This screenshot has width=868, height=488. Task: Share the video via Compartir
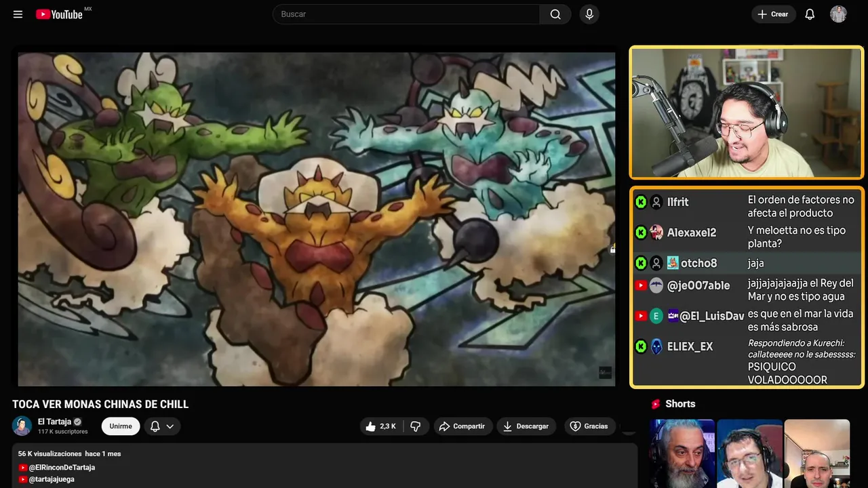tap(462, 426)
